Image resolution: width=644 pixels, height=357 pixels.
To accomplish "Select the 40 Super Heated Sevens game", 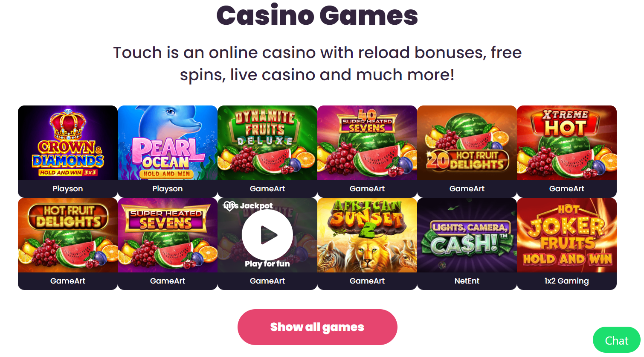I will click(x=367, y=143).
